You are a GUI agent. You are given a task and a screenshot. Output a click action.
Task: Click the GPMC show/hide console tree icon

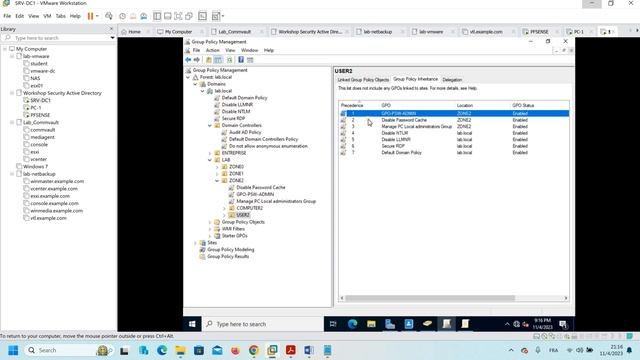pyautogui.click(x=218, y=60)
